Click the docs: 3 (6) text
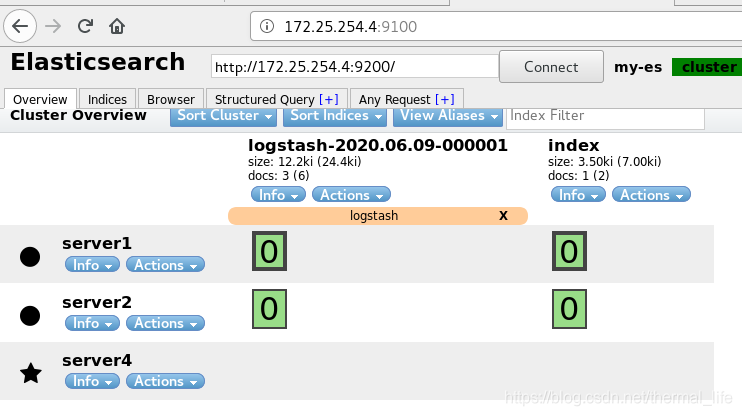 pos(279,176)
